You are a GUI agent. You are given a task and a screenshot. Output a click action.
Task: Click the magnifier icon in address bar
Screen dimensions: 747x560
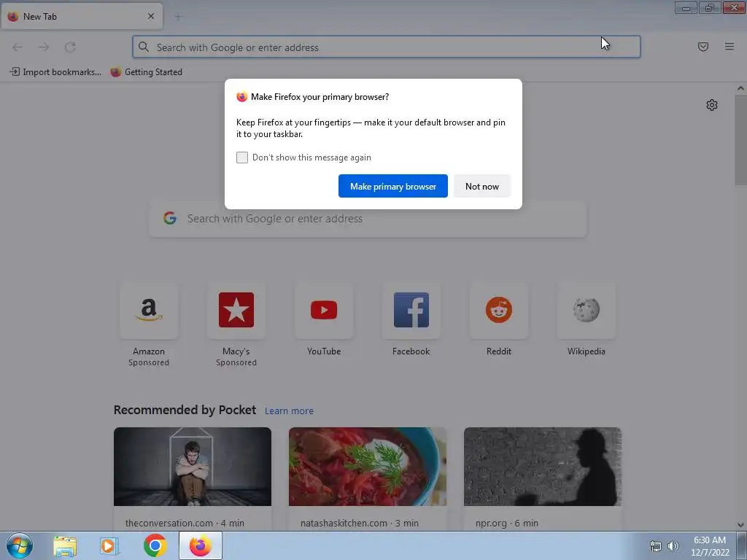click(x=144, y=47)
